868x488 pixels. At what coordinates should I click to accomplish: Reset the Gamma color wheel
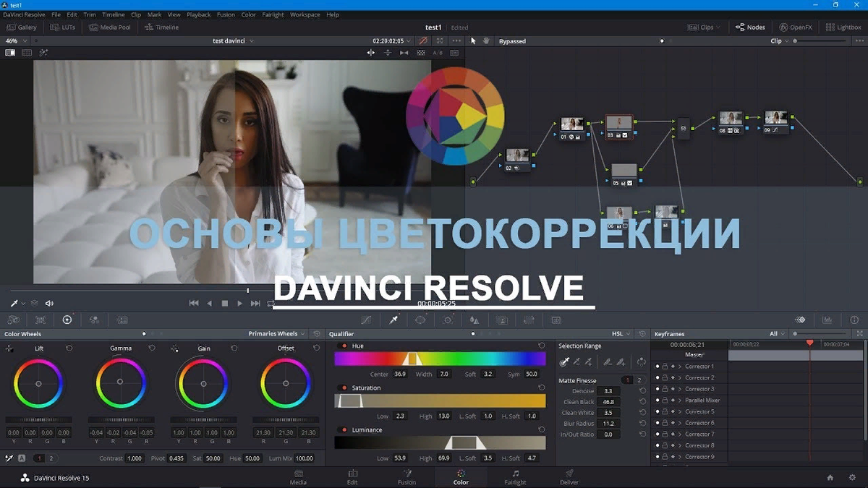pyautogui.click(x=152, y=348)
